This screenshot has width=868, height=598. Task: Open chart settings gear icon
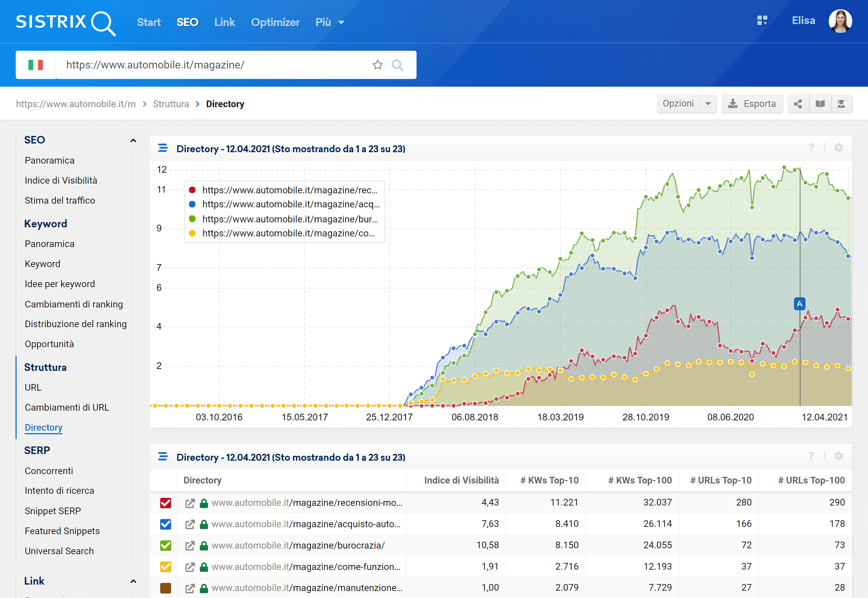839,148
